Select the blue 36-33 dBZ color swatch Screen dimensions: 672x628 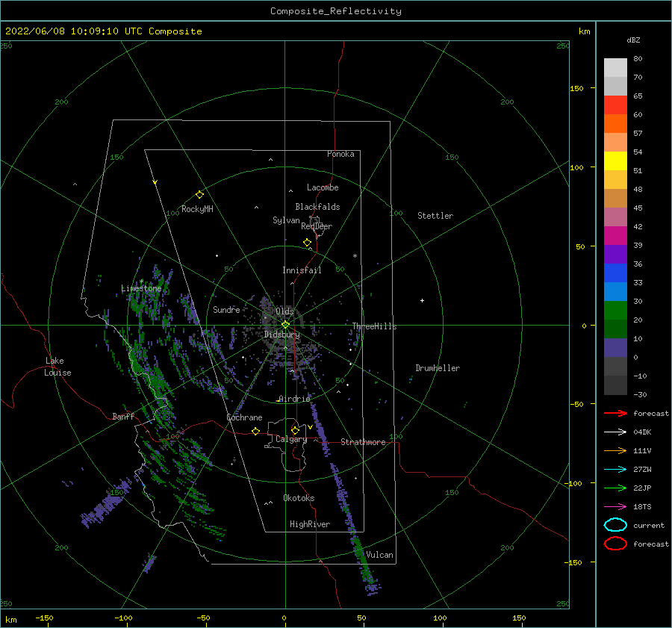point(615,273)
